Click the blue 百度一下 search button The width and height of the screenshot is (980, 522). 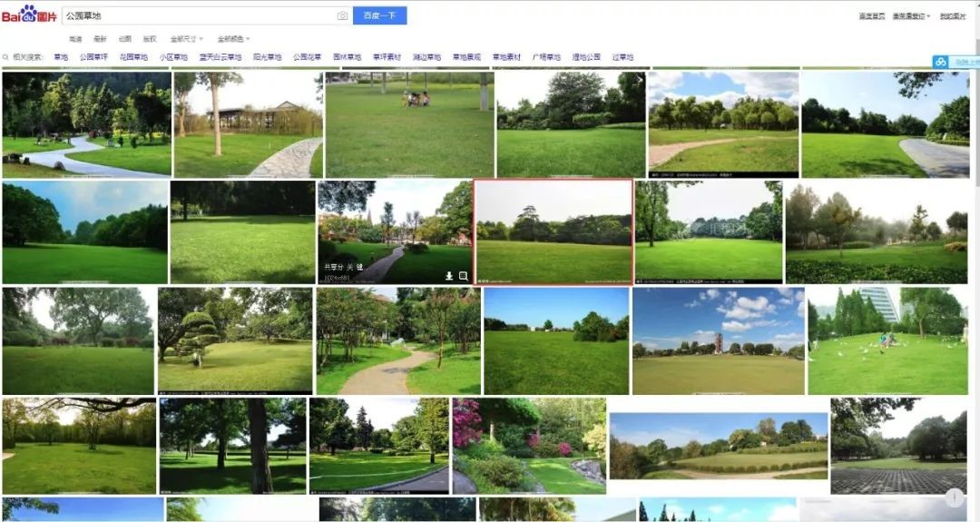(x=380, y=15)
